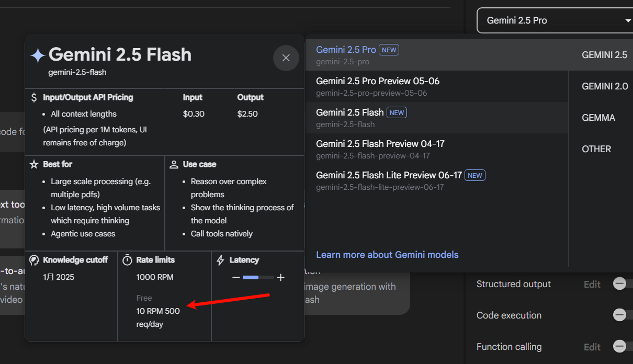Click the "1月 2025" knowledge cutoff value

pos(59,277)
